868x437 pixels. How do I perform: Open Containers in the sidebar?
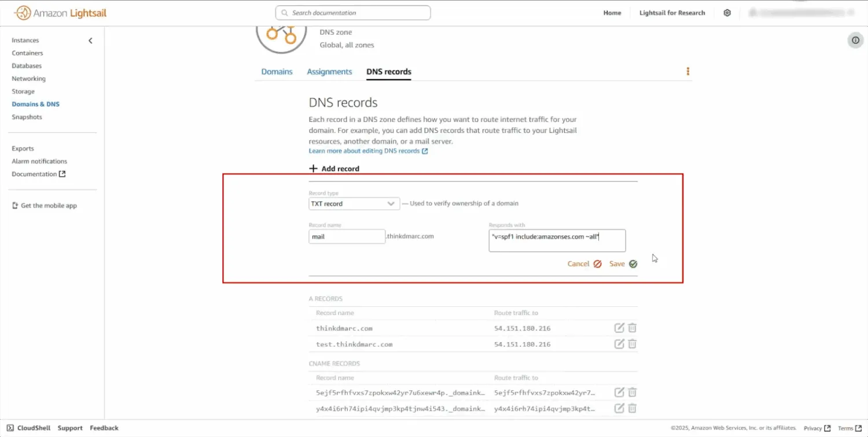coord(27,53)
